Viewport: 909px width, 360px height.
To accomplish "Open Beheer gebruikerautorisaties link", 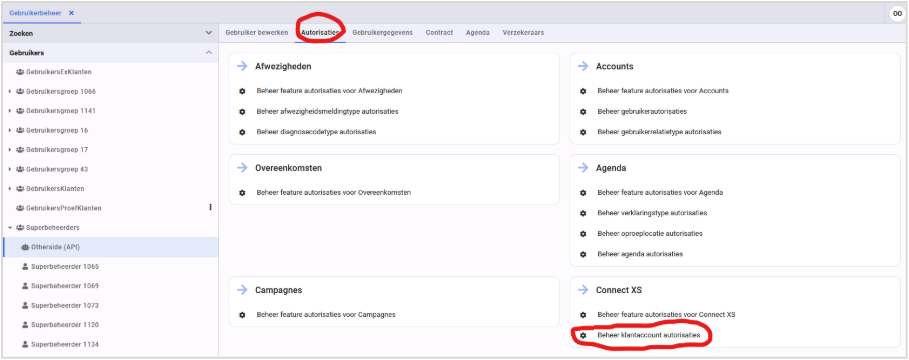I will tap(642, 111).
